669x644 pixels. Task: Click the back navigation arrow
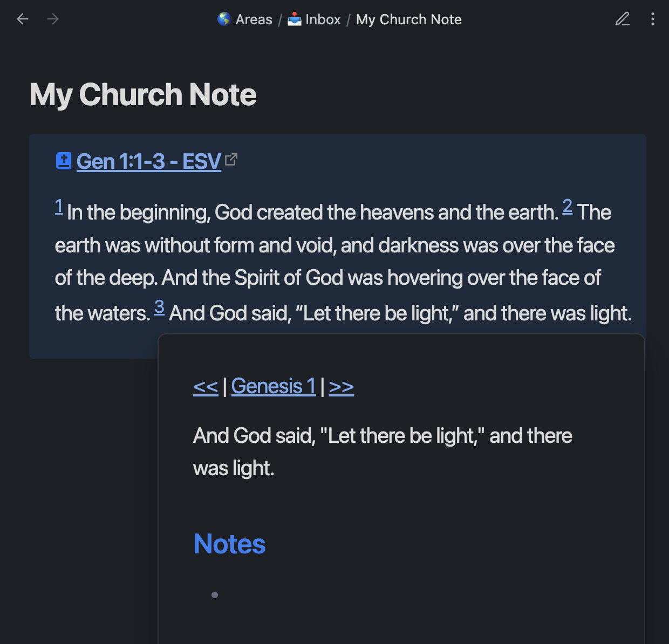(x=22, y=19)
